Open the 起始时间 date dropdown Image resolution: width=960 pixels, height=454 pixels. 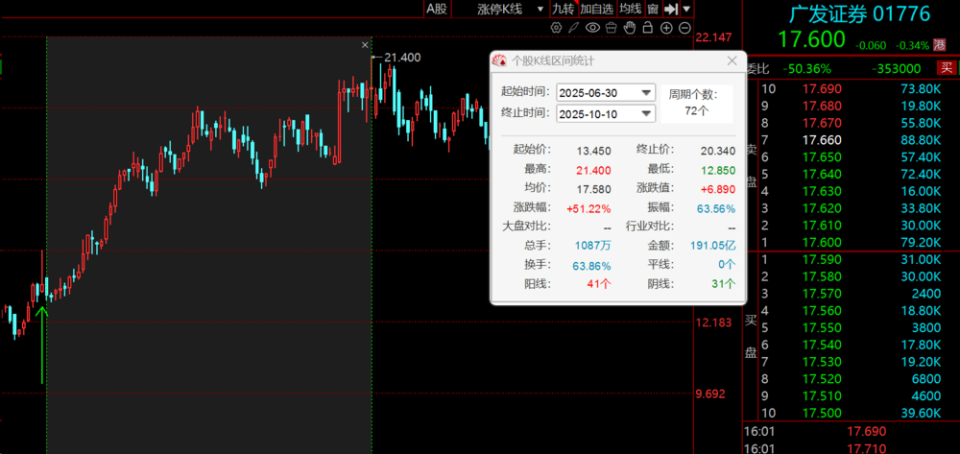click(647, 93)
